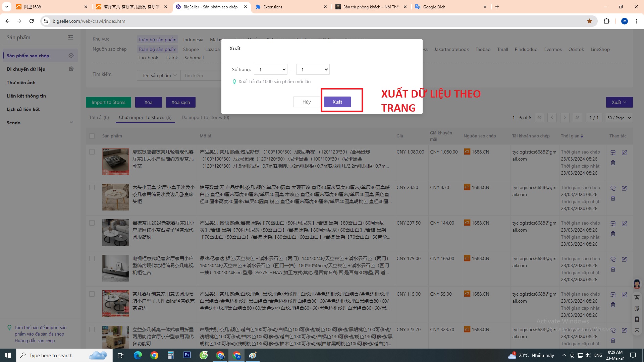
Task: Click settings gear next to Sản phẩm sao chép
Action: click(x=71, y=56)
